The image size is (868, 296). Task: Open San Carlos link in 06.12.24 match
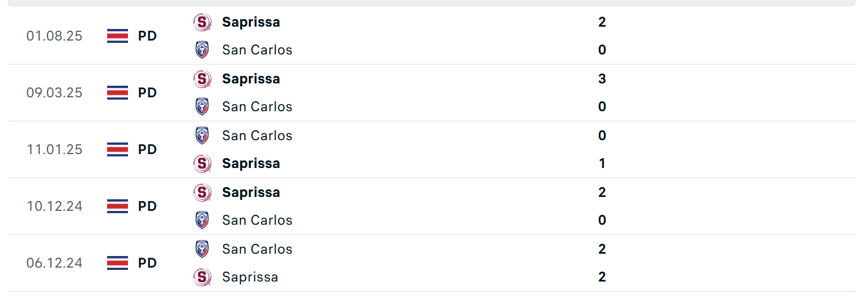257,249
